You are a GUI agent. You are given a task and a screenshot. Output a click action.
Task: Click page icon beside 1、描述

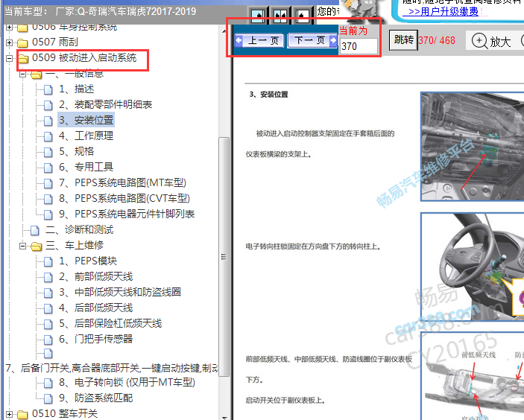click(x=48, y=89)
